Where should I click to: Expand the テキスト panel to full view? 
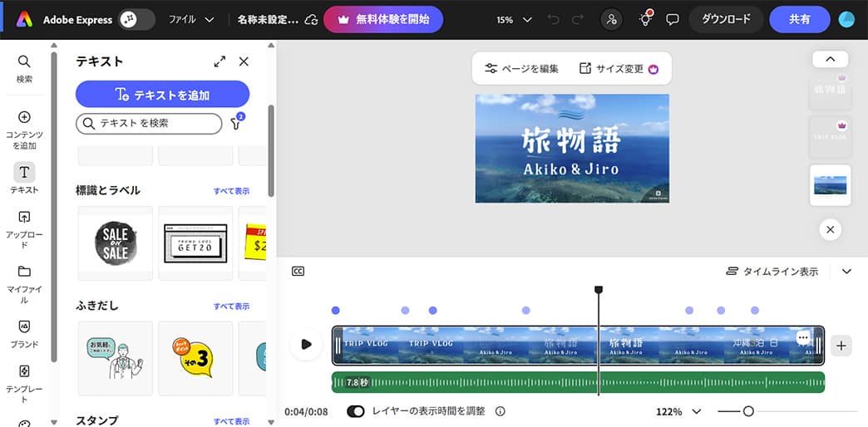pyautogui.click(x=219, y=61)
